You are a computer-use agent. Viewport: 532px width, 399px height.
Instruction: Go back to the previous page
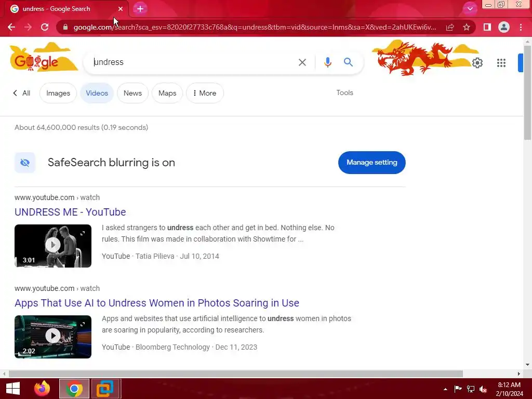coord(11,27)
